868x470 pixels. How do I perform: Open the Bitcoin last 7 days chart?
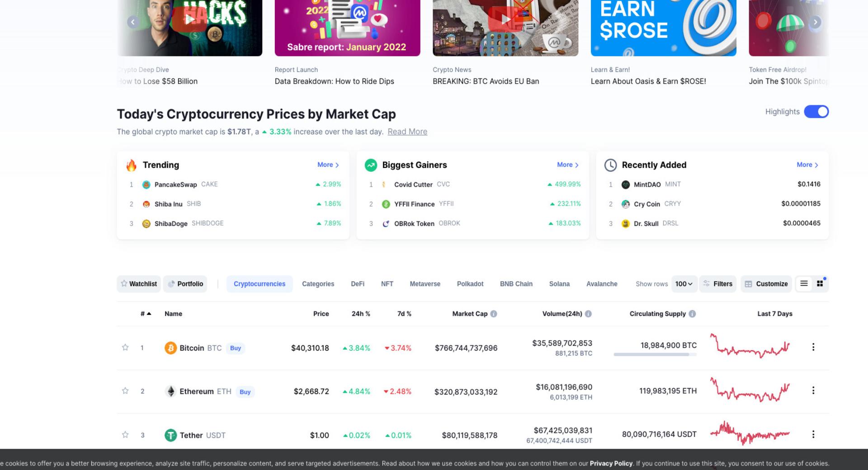[750, 346]
